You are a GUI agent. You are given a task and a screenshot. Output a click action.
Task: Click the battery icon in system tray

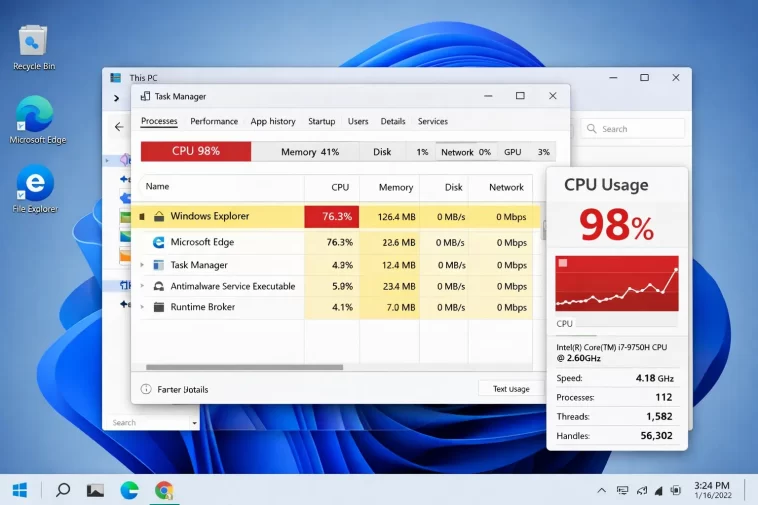[675, 491]
